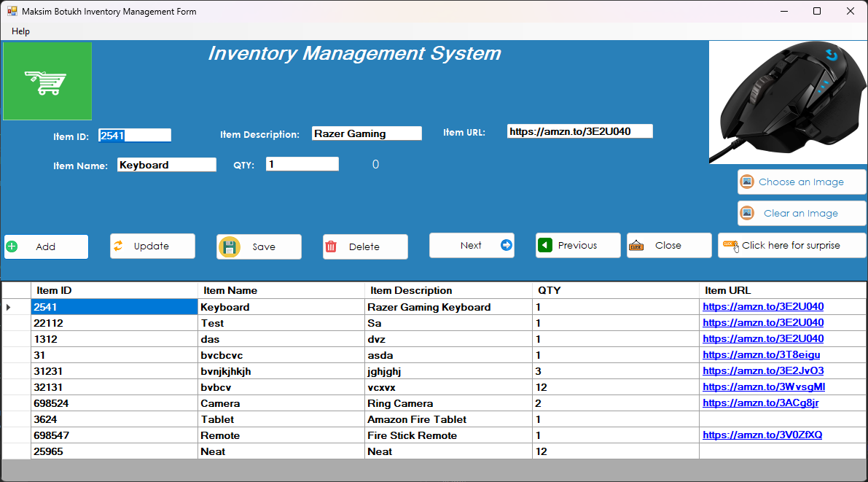This screenshot has height=482, width=868.
Task: Click the Update button label
Action: tap(151, 246)
